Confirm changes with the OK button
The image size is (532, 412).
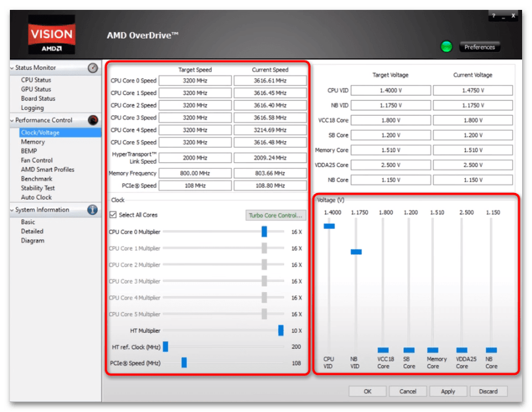(367, 392)
